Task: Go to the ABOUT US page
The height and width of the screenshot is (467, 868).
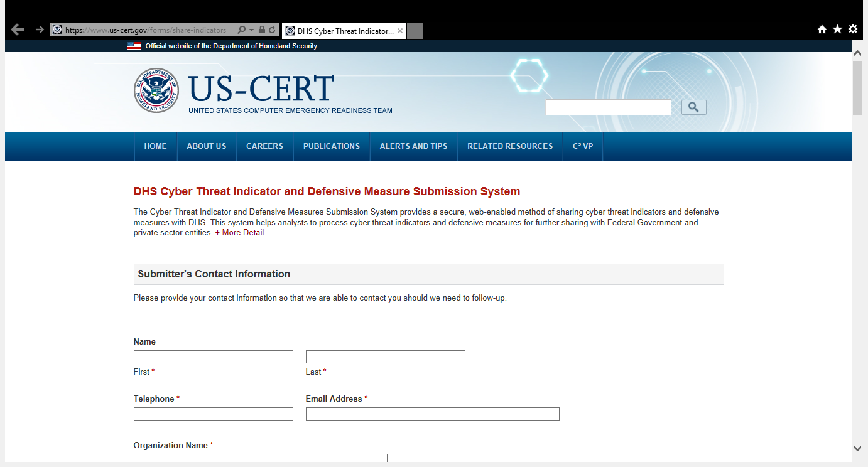Action: 206,146
